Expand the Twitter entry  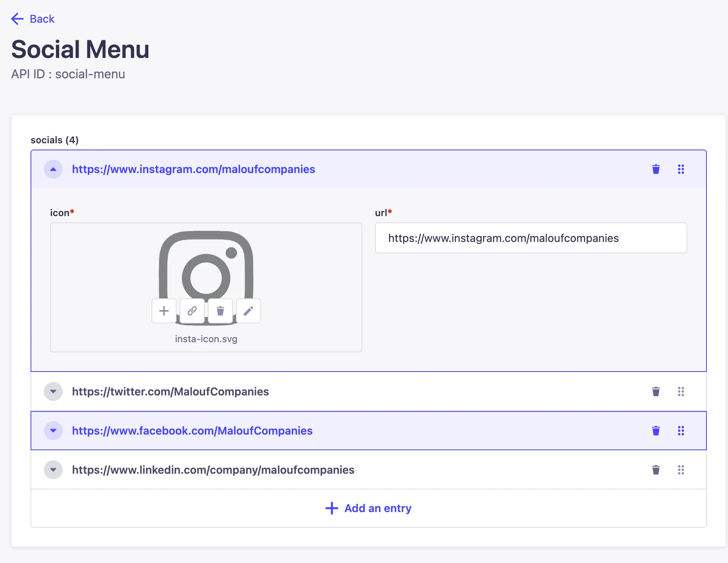pos(53,392)
